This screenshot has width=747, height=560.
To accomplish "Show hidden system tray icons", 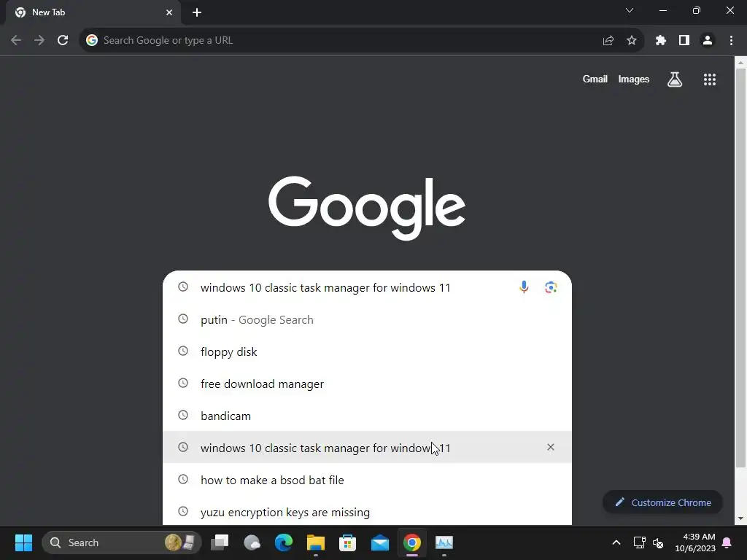I will [616, 542].
